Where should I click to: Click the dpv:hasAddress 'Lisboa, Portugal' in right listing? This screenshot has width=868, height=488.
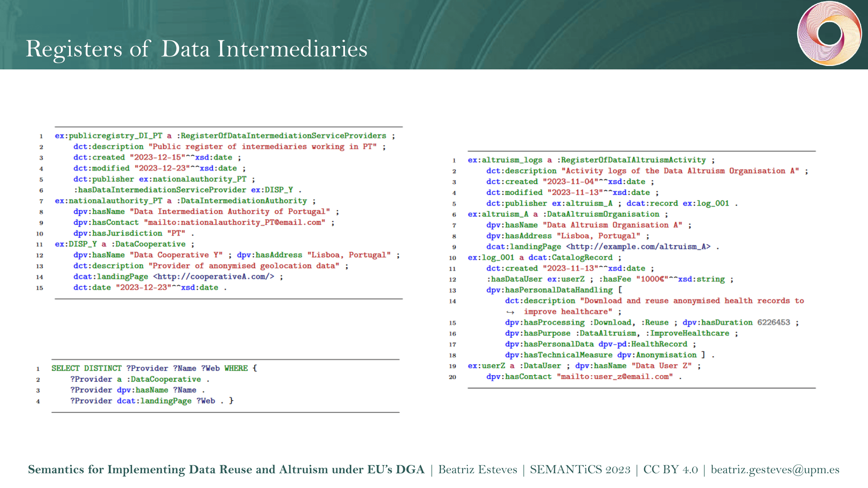click(568, 236)
